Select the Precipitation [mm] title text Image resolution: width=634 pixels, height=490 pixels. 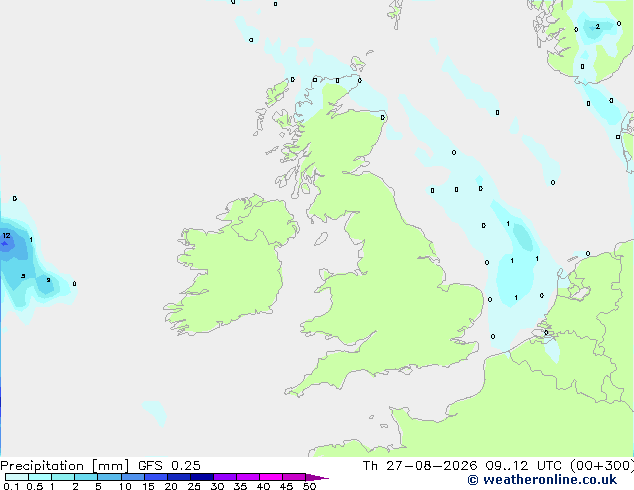tap(65, 466)
